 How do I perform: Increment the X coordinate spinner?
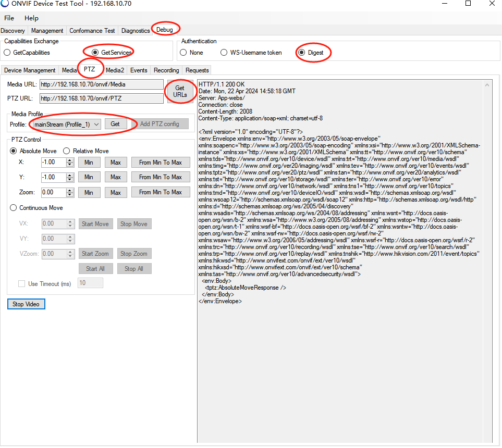tap(70, 160)
